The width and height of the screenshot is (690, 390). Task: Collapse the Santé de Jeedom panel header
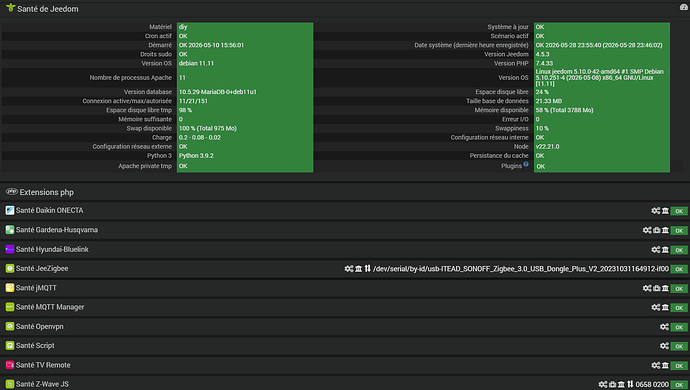click(x=345, y=9)
